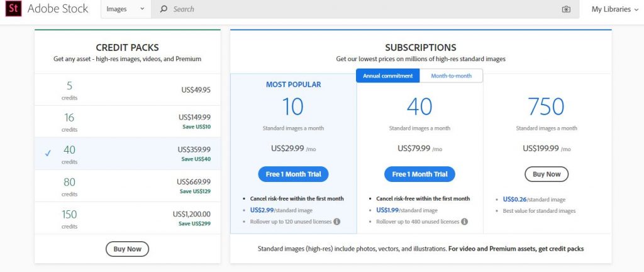The height and width of the screenshot is (272, 644).
Task: Select the 150 credits pack
Action: click(x=127, y=218)
